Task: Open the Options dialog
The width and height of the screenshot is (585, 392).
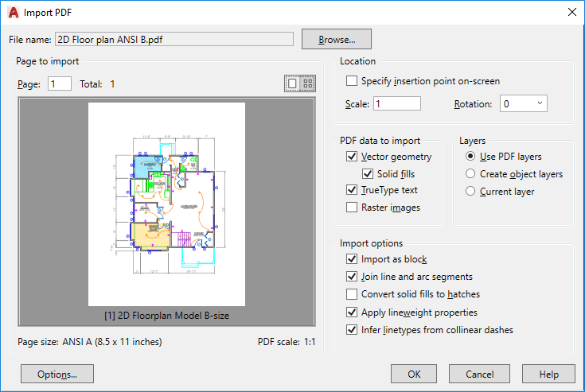Action: tap(57, 374)
